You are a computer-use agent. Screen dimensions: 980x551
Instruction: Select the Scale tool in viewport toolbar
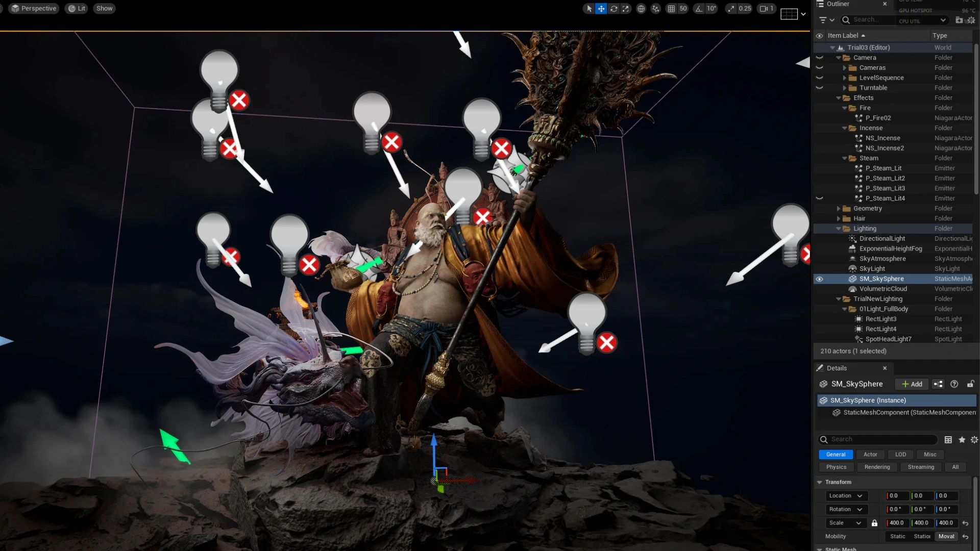tap(626, 9)
